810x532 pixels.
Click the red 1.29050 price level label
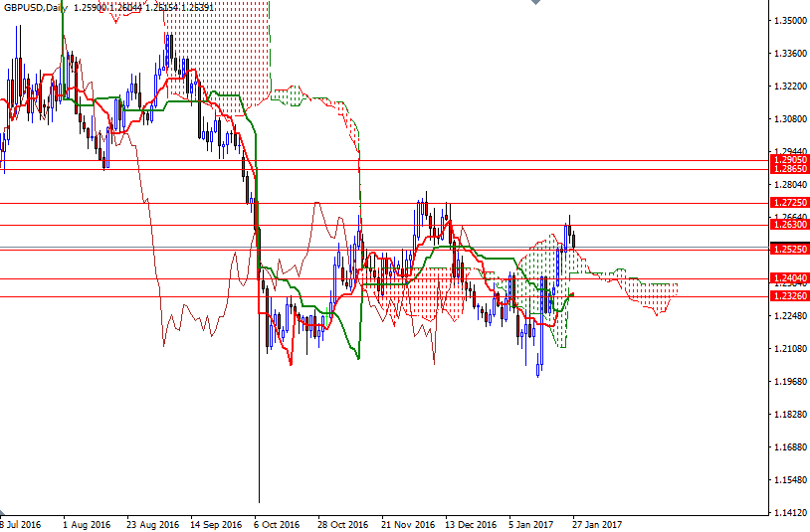[789, 160]
